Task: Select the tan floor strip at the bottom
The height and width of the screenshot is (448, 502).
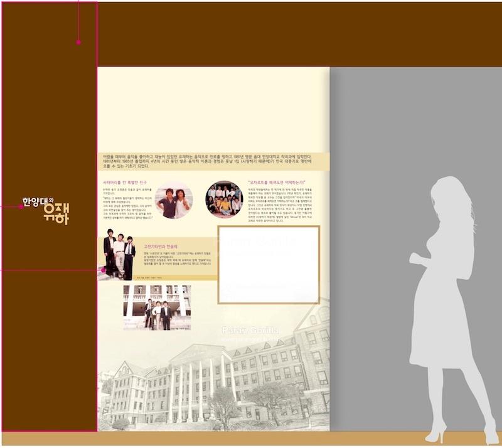Action: pos(251,438)
